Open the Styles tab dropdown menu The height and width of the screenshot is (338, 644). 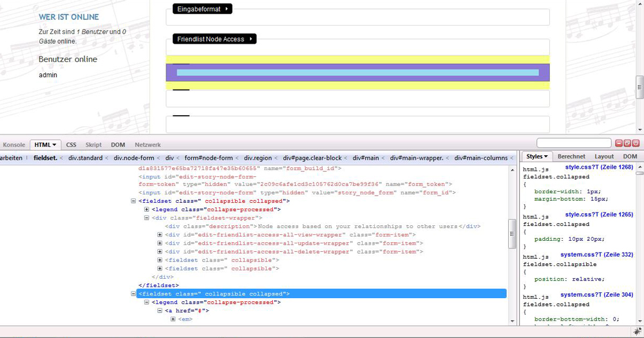(x=537, y=156)
